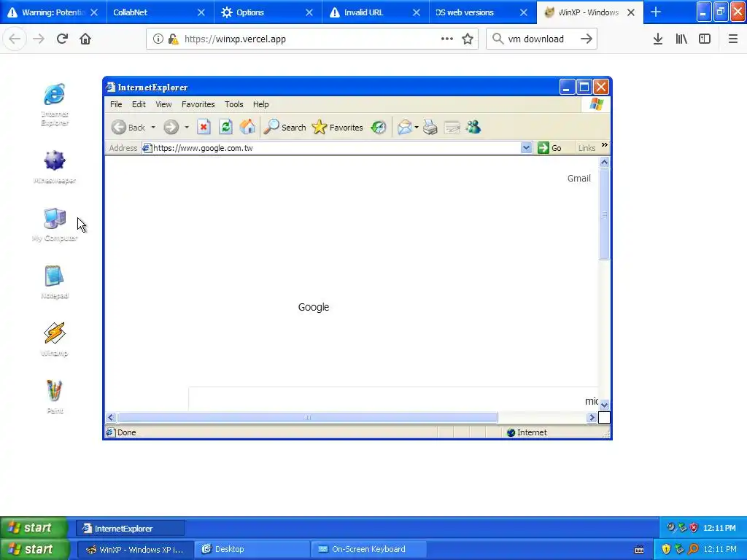
Task: Bookmark this page with star icon
Action: pyautogui.click(x=468, y=39)
